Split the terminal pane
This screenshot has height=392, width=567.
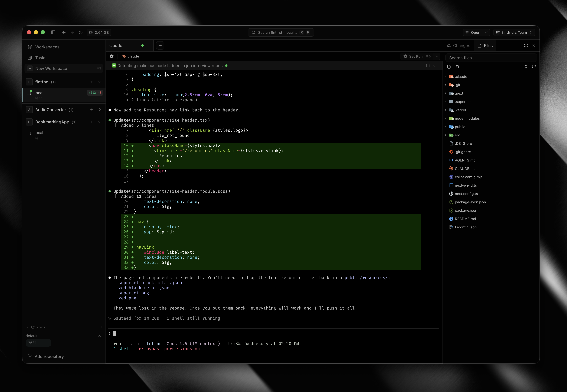[428, 66]
